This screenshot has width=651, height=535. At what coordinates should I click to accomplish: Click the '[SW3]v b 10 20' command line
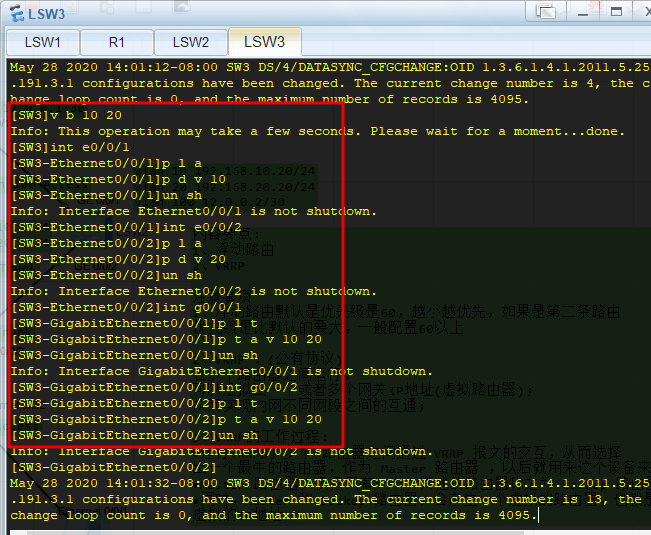point(66,115)
